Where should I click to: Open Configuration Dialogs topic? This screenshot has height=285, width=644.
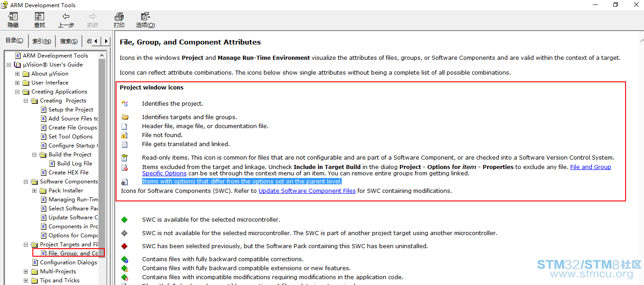pos(68,263)
